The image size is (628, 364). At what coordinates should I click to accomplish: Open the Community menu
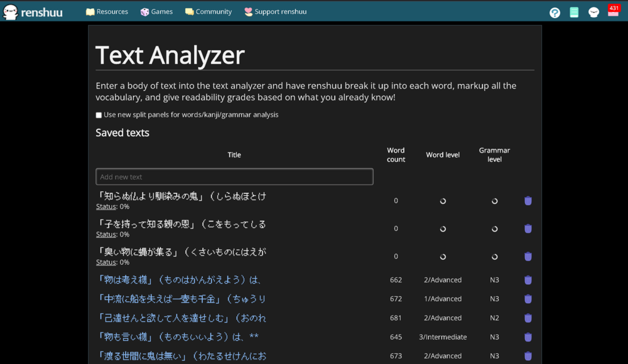click(208, 12)
